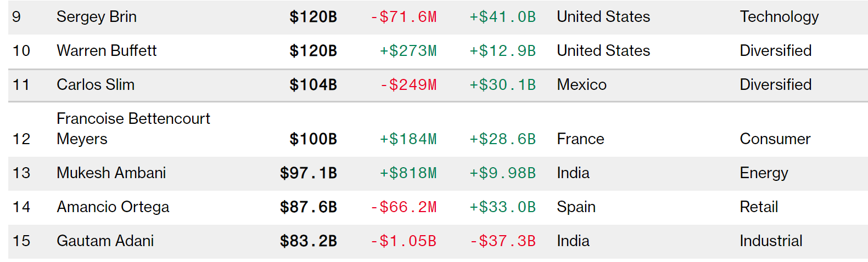Click the Technology industry label
868x262 pixels.
pos(780,17)
